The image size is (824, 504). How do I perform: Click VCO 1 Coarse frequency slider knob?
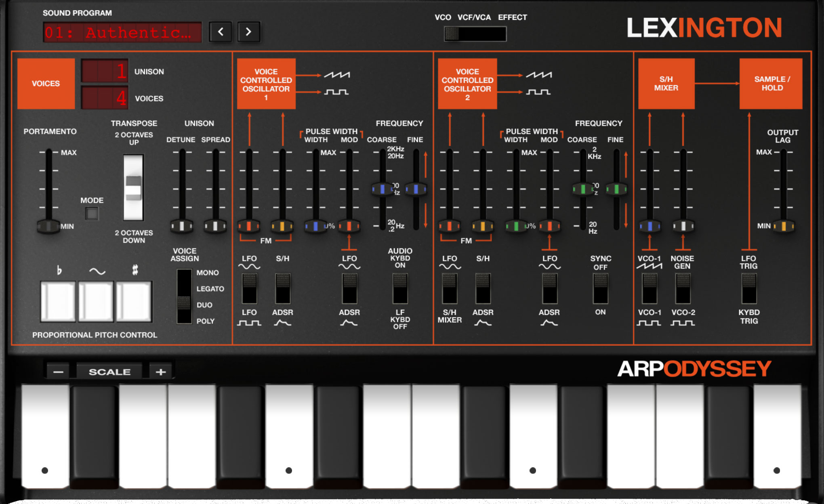coord(382,189)
